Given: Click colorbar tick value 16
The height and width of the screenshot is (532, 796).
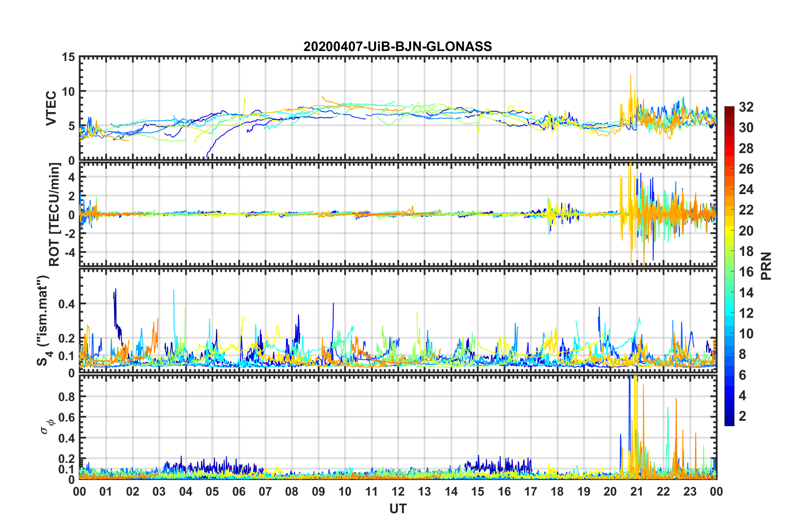Looking at the screenshot, I should [x=746, y=272].
